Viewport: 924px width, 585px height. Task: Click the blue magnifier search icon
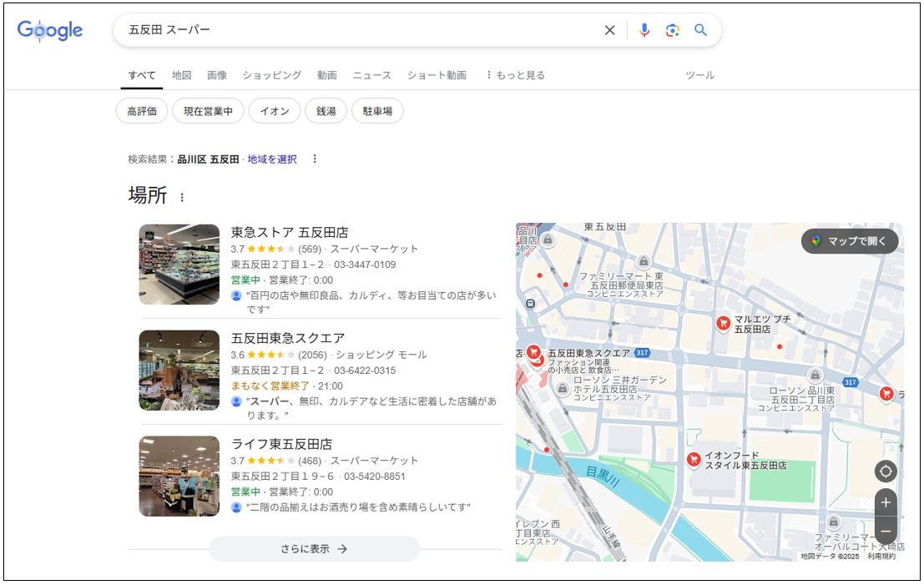pyautogui.click(x=700, y=30)
